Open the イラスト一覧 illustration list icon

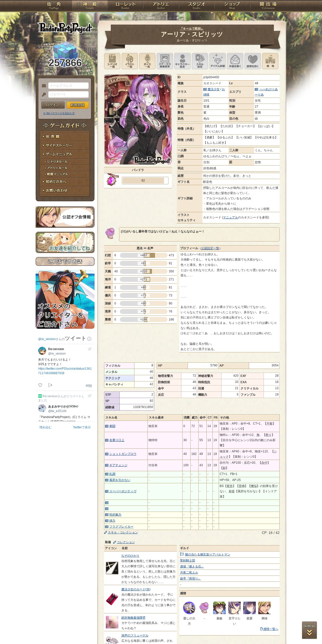tap(130, 61)
